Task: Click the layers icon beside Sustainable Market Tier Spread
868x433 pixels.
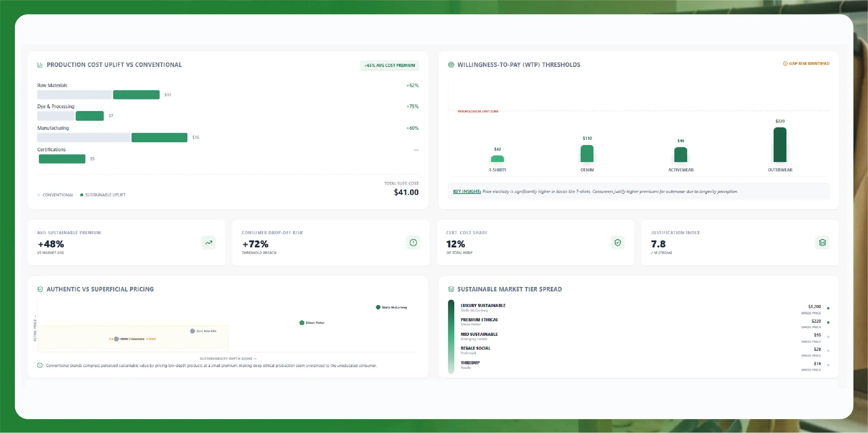Action: tap(451, 289)
